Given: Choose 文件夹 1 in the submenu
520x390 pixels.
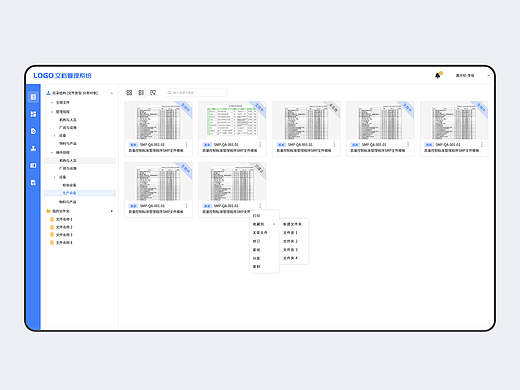Looking at the screenshot, I should pos(290,233).
